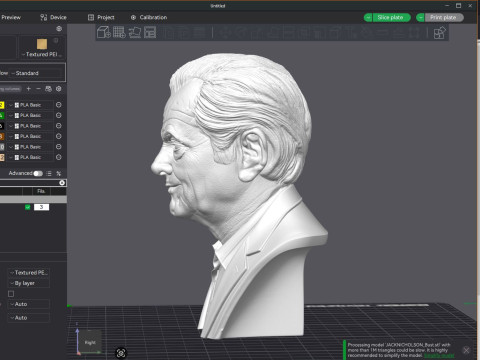Open the lower Textured PE... dropdown
Viewport: 480px width, 360px height.
click(29, 272)
